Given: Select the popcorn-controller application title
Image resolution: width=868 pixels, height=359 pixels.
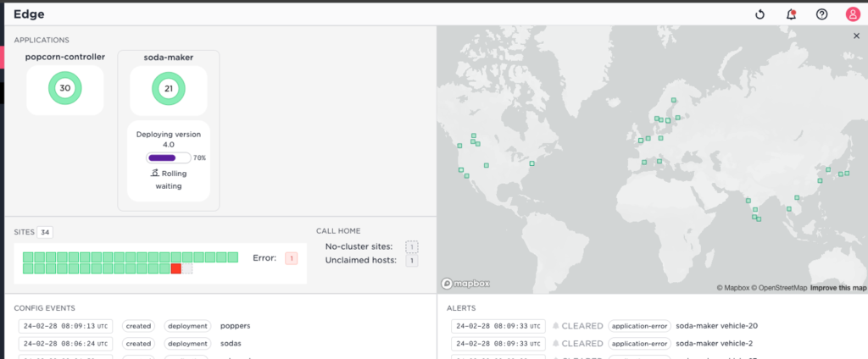Looking at the screenshot, I should [x=64, y=57].
